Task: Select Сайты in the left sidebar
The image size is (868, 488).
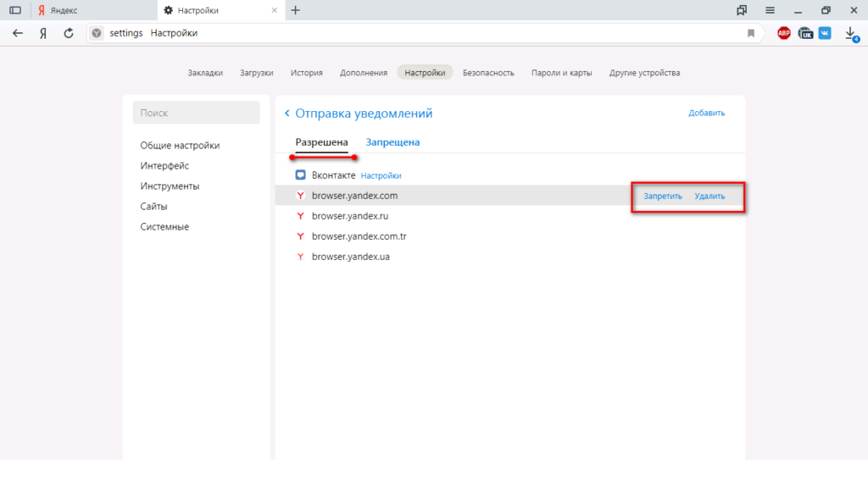Action: pyautogui.click(x=154, y=207)
